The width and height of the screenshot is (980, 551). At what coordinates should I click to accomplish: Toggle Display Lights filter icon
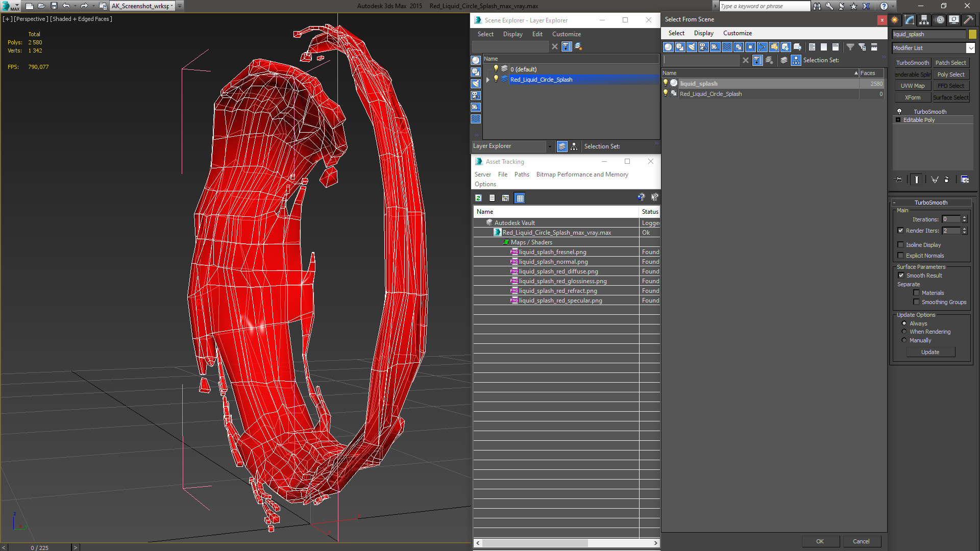[x=692, y=47]
